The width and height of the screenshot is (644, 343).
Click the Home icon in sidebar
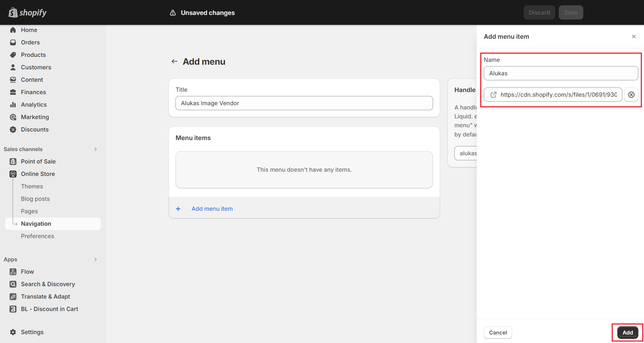click(13, 30)
